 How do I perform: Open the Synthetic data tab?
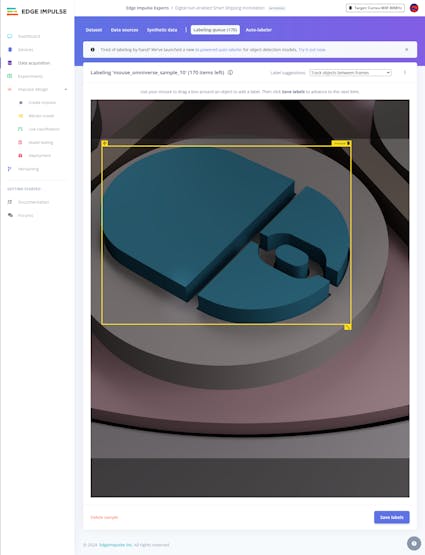[162, 30]
